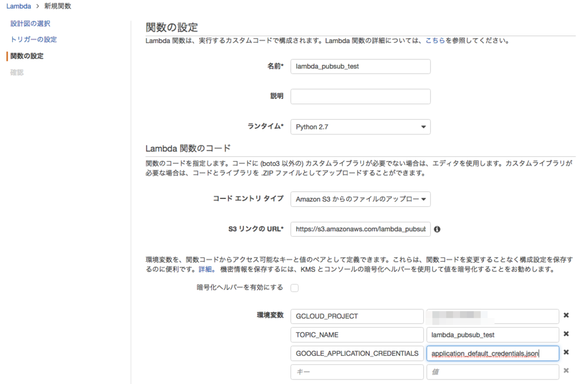Image resolution: width=588 pixels, height=384 pixels.
Task: Click the 名前 field with lambda_pubsub_test
Action: (361, 67)
